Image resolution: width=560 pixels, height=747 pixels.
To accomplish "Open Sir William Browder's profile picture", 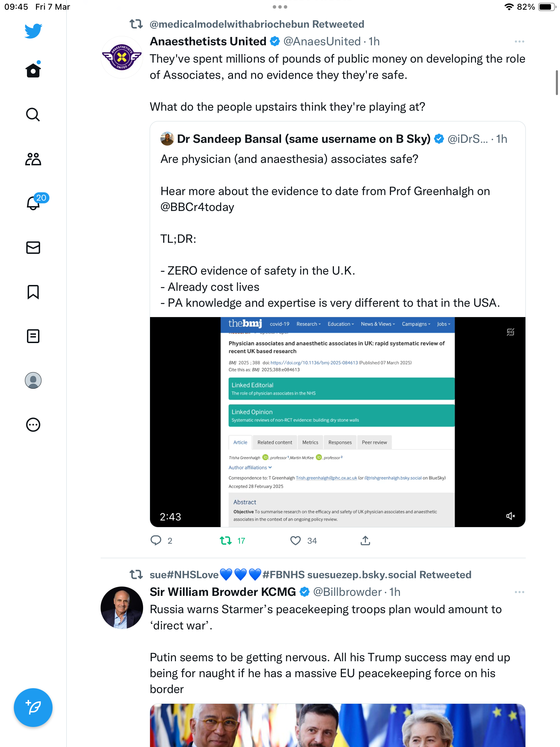I will (122, 608).
